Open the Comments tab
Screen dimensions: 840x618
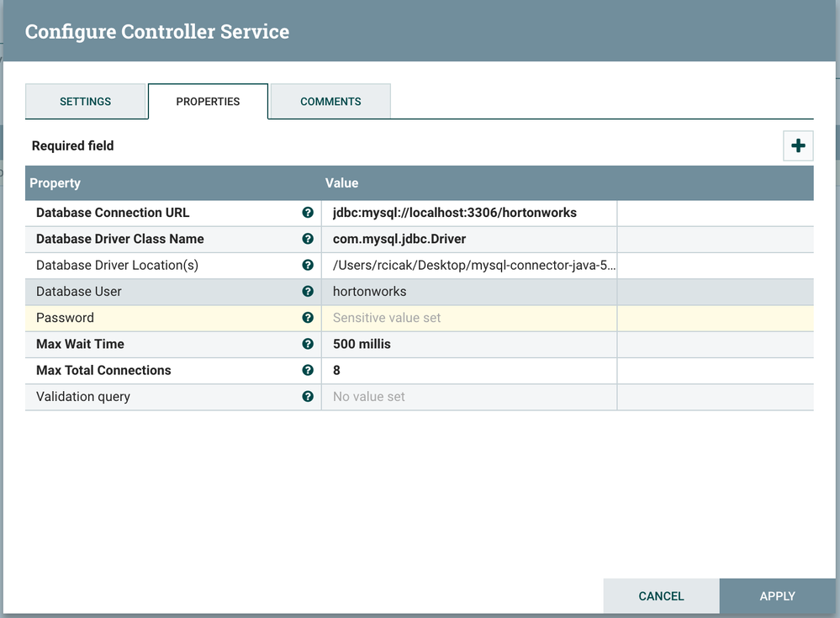(330, 102)
